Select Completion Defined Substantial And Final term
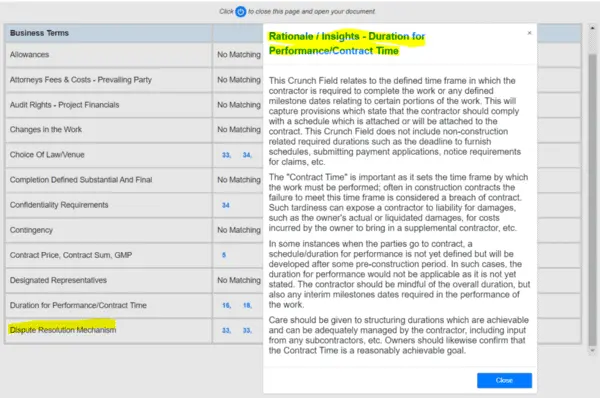The height and width of the screenshot is (398, 600). (x=81, y=180)
